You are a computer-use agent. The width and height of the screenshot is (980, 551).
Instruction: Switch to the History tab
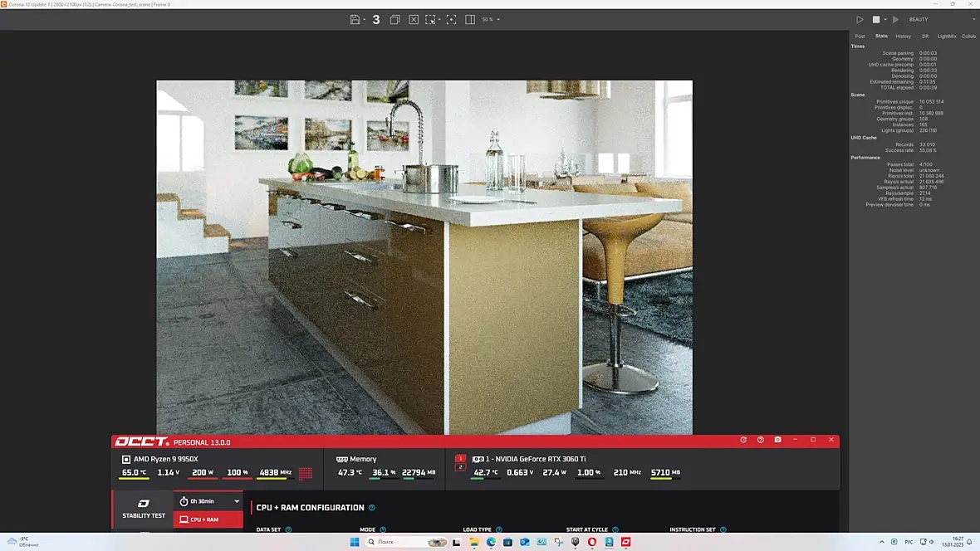[903, 37]
